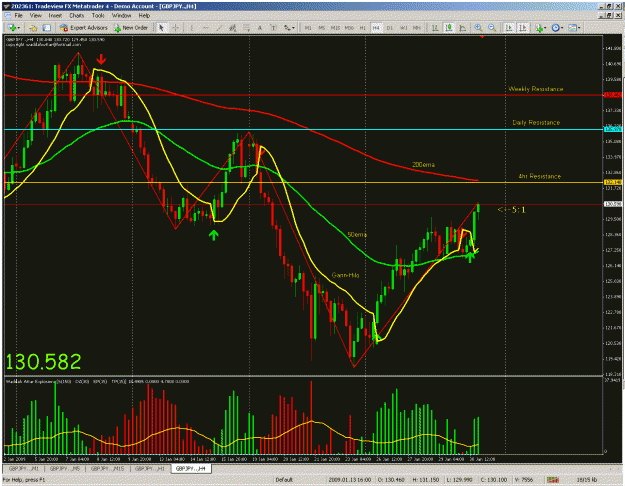Open the Templates dropdown
The width and height of the screenshot is (625, 486).
click(574, 28)
